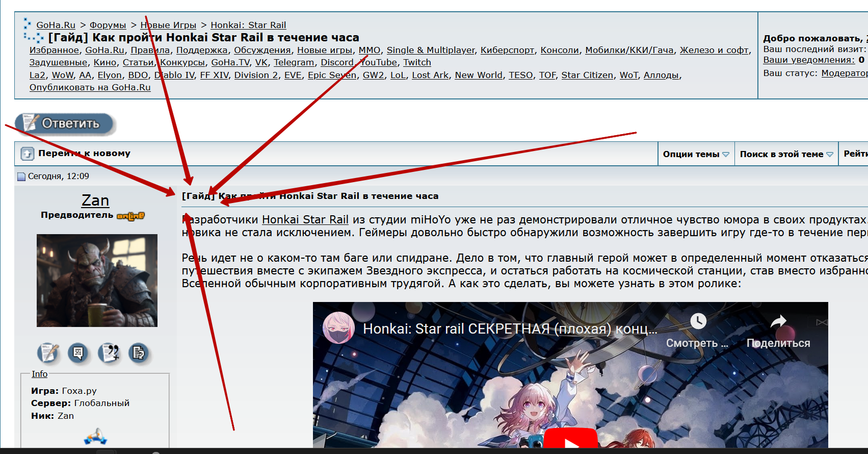Open the WoT game link
Screen dimensions: 868x454
pos(628,75)
